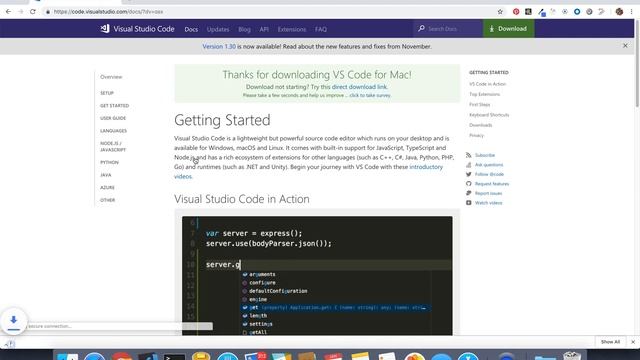This screenshot has width=640, height=360.
Task: Click Report issues link
Action: (489, 193)
